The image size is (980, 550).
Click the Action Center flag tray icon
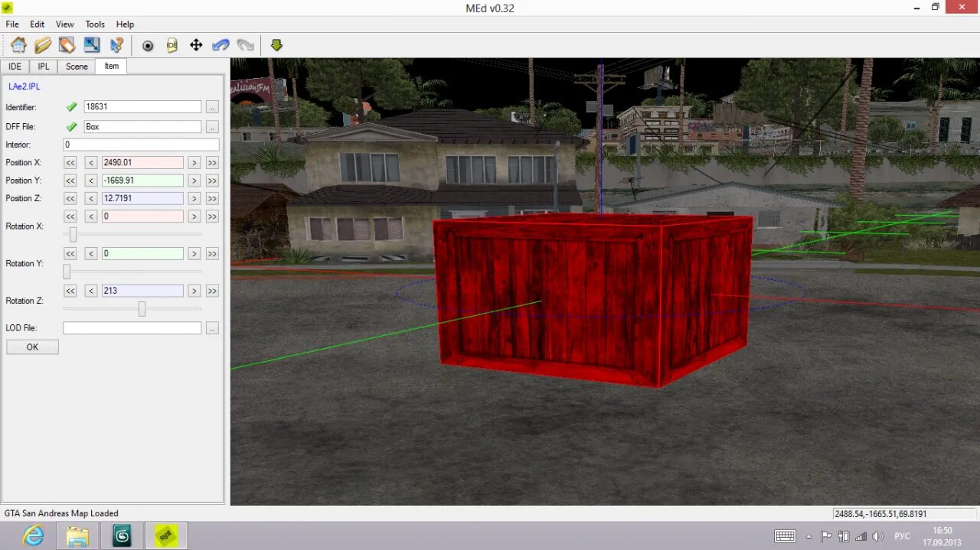[826, 536]
